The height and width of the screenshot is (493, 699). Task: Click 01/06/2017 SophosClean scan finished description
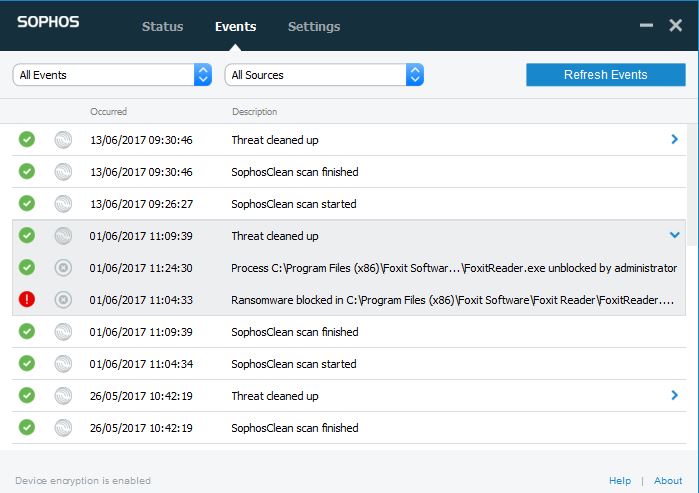pyautogui.click(x=295, y=332)
